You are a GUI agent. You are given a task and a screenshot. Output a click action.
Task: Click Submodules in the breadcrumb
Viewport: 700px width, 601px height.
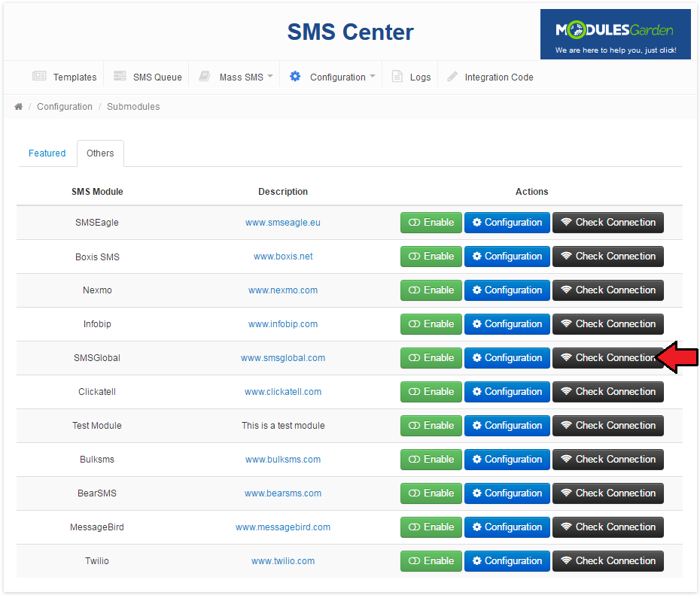133,107
